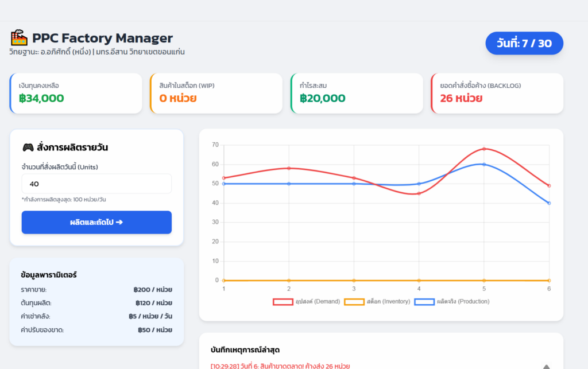The height and width of the screenshot is (369, 588).
Task: Click the วันที่: 7 / 30 day badge
Action: (x=524, y=44)
